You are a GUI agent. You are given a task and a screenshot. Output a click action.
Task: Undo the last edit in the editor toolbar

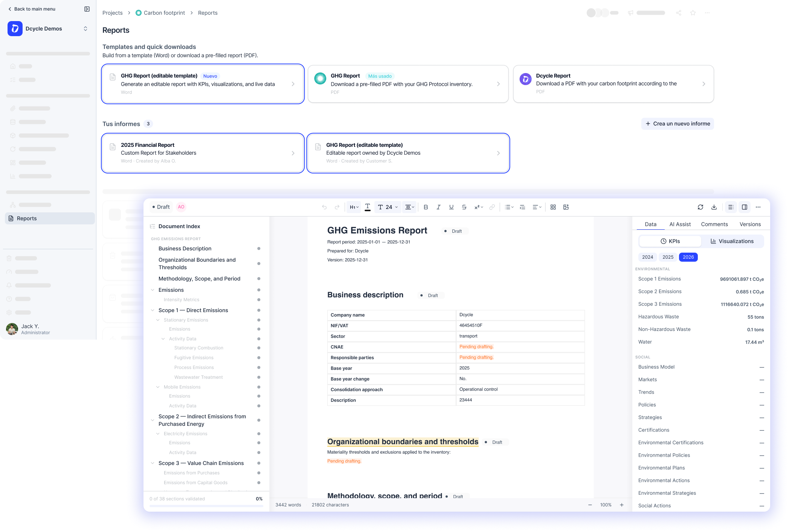click(324, 207)
